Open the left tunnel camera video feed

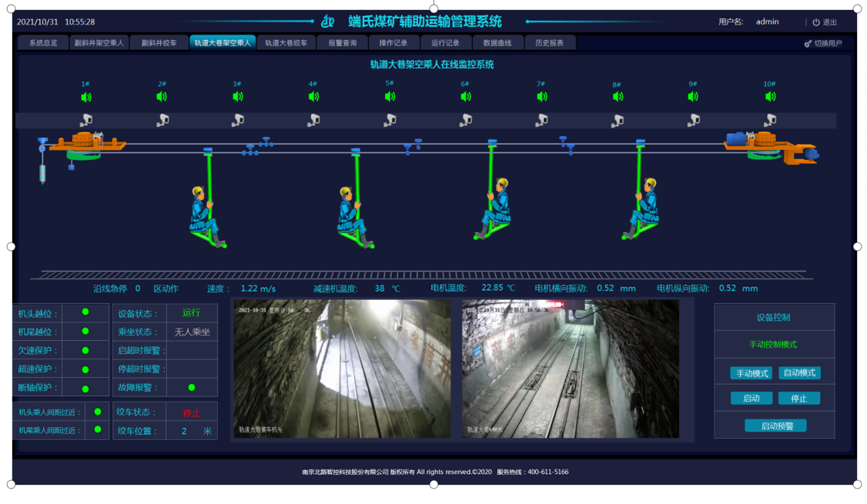342,369
